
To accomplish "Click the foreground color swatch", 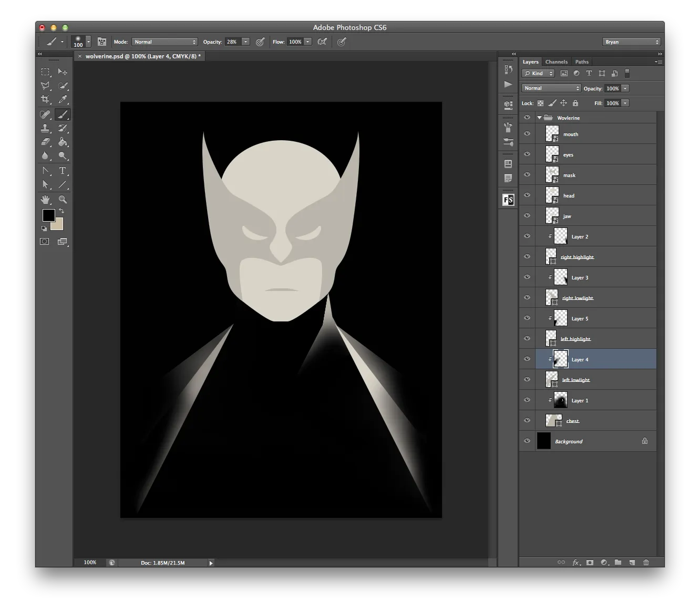I will point(48,215).
